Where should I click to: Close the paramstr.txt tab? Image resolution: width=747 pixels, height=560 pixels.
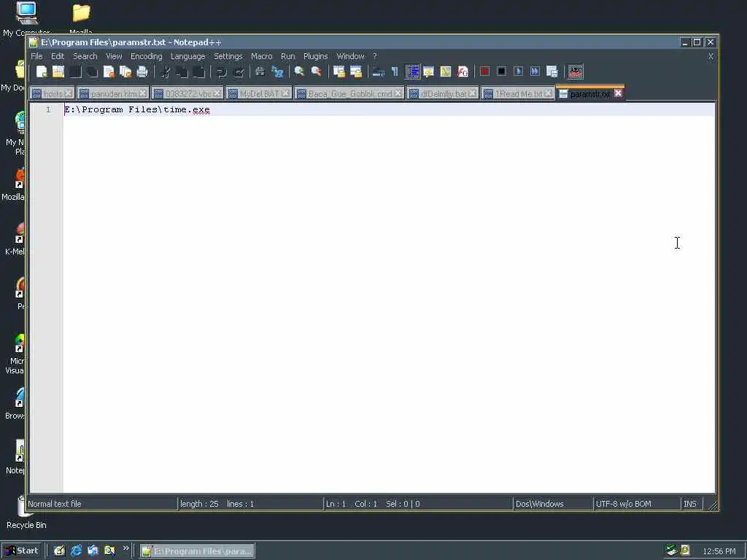[618, 93]
